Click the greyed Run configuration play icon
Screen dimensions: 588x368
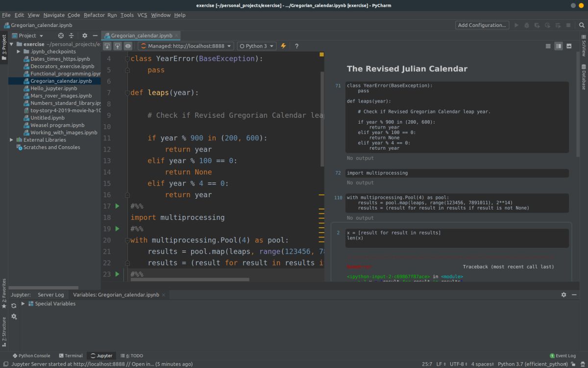pyautogui.click(x=516, y=25)
